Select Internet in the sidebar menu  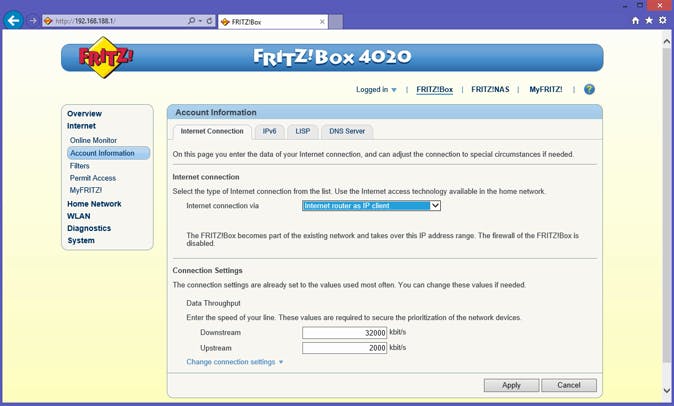tap(81, 126)
